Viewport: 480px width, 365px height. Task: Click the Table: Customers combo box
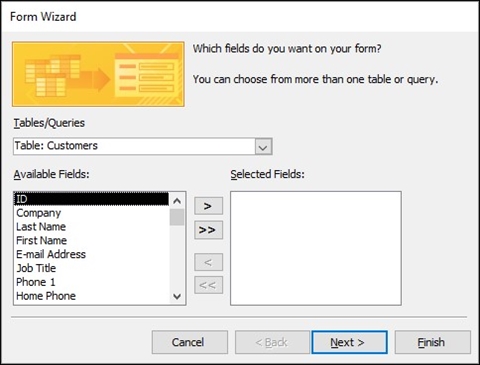143,146
